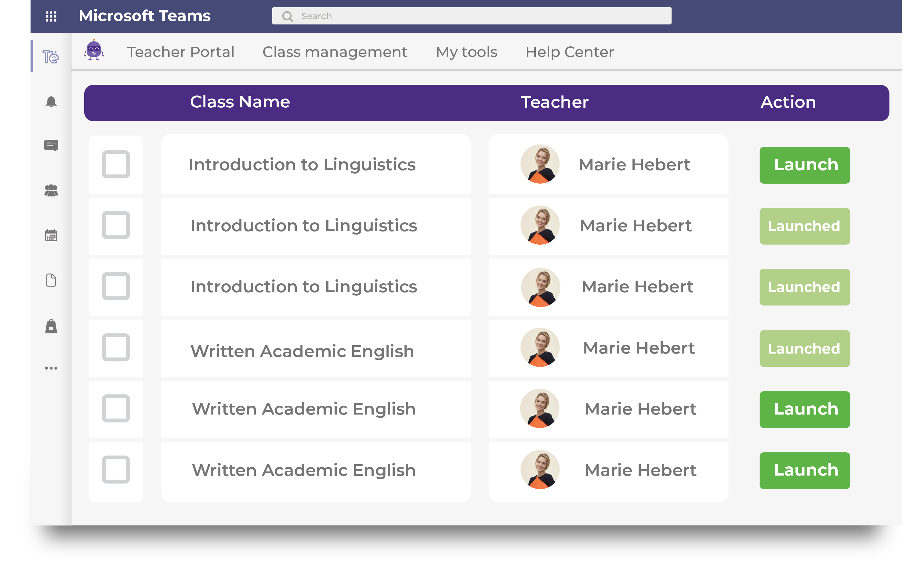Launch the first Introduction to Linguistics class
The width and height of the screenshot is (924, 582).
804,165
